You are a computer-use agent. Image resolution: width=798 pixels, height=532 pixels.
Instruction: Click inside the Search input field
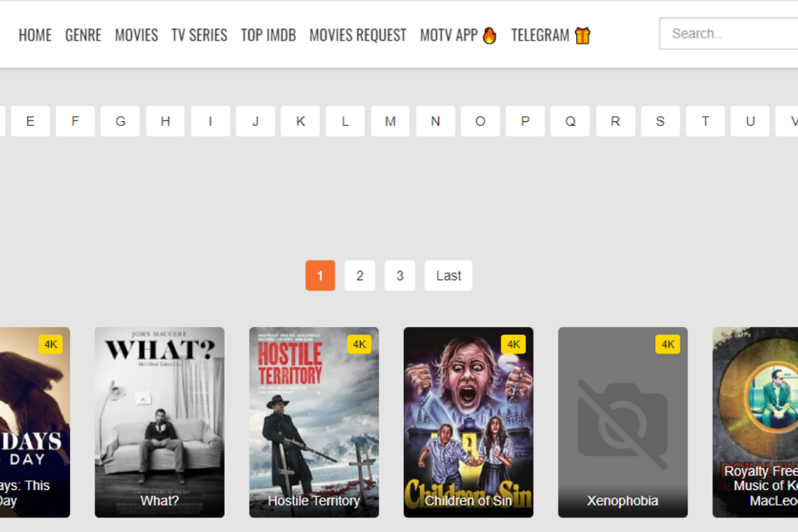728,34
